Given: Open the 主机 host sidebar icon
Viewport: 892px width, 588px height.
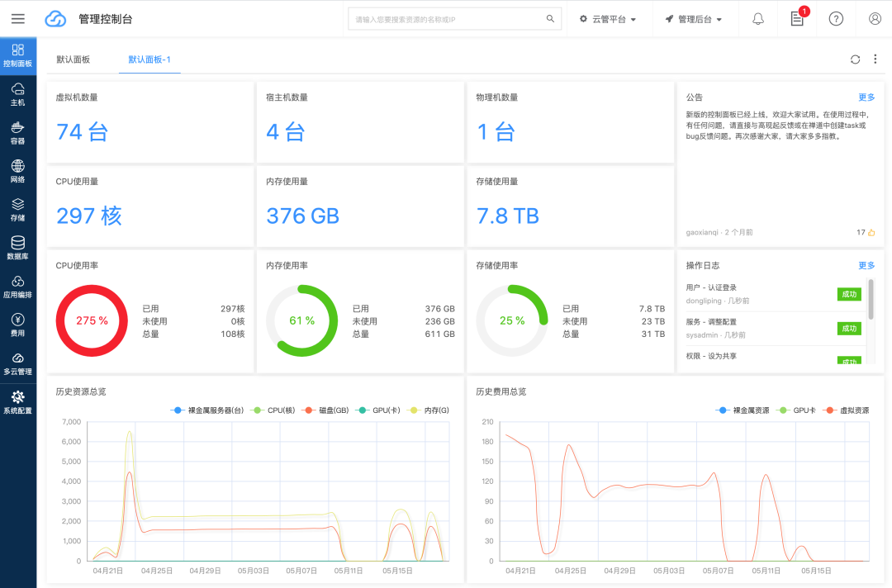Looking at the screenshot, I should (17, 93).
